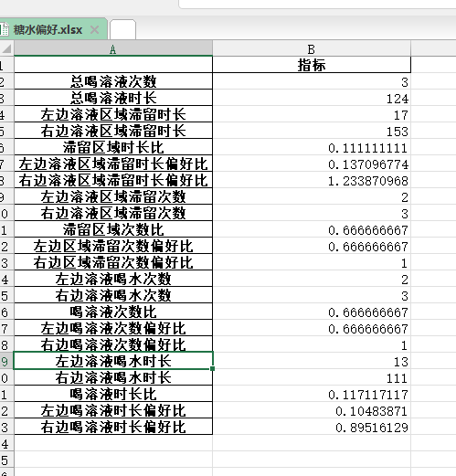The width and height of the screenshot is (456, 476).
Task: Click the value 0.10483871
Action: click(372, 411)
